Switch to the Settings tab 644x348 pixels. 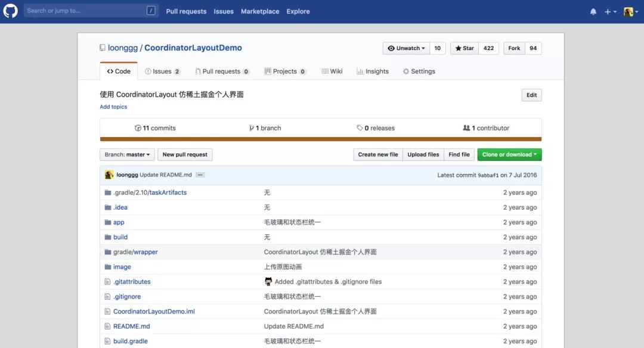(x=419, y=71)
